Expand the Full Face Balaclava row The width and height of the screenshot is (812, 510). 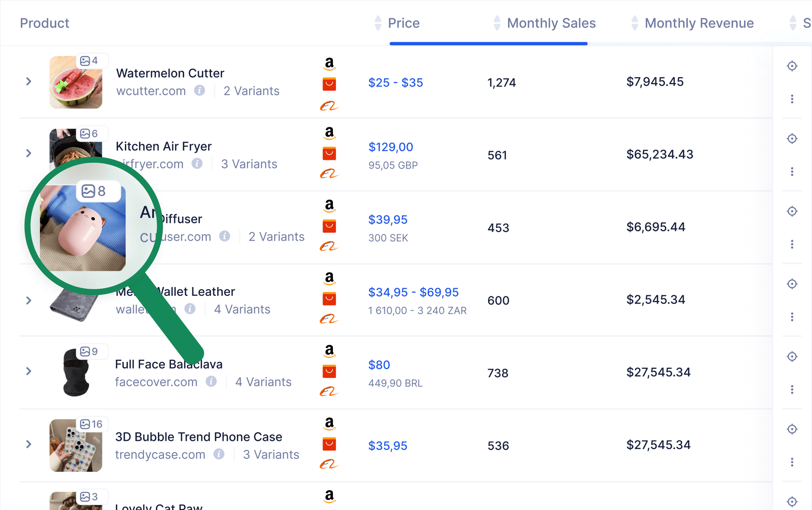click(x=29, y=371)
